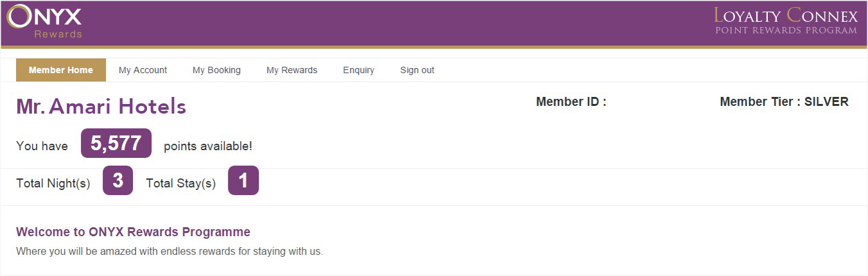
Task: Open the My Booking page
Action: pyautogui.click(x=216, y=70)
